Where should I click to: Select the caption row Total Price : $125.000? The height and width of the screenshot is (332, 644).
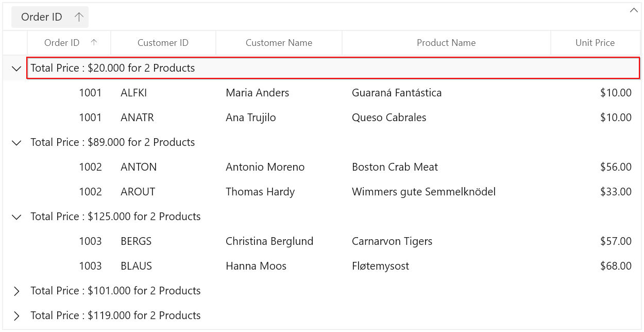[333, 217]
